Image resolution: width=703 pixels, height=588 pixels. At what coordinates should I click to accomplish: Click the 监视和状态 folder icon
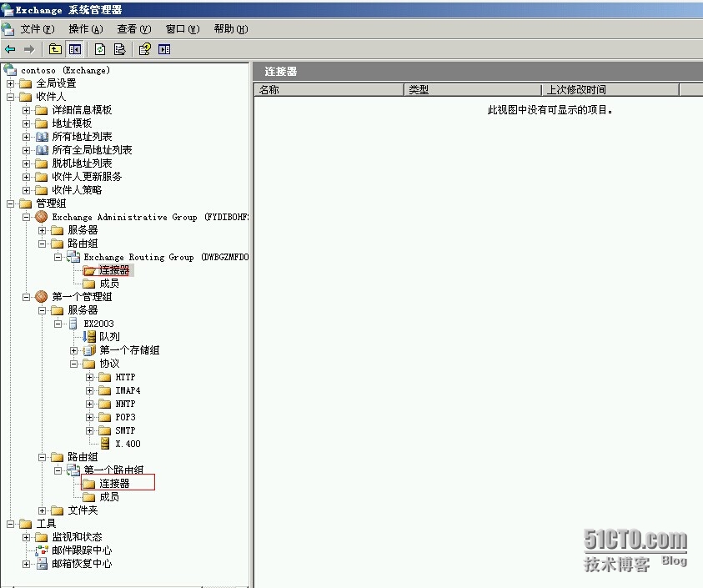point(42,537)
